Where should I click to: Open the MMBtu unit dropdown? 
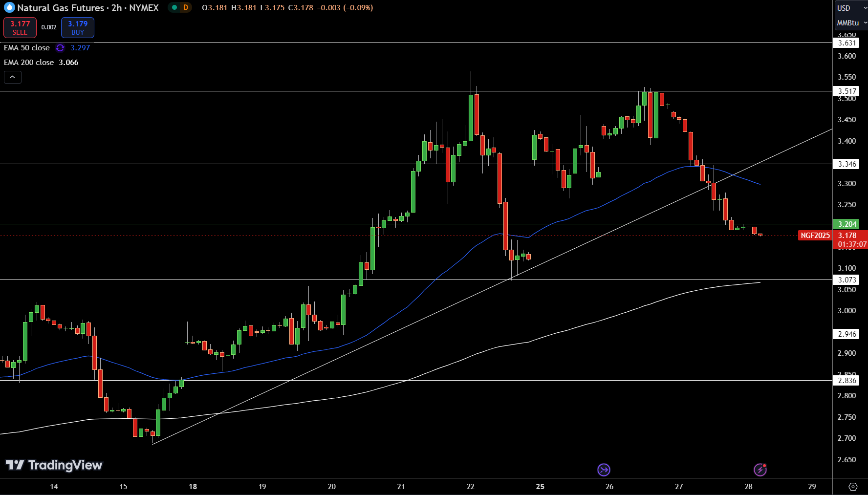coord(851,23)
